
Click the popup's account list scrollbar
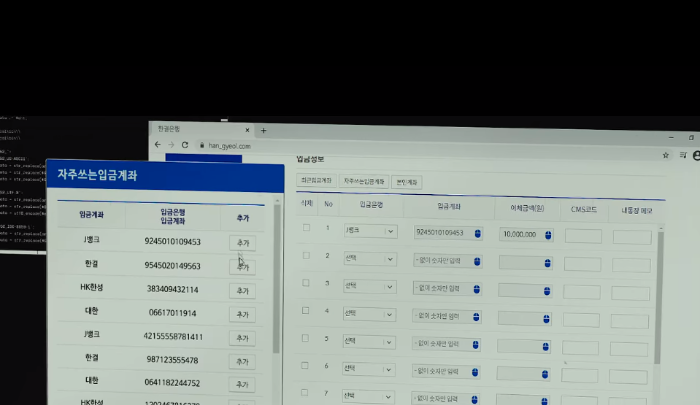pos(276,279)
